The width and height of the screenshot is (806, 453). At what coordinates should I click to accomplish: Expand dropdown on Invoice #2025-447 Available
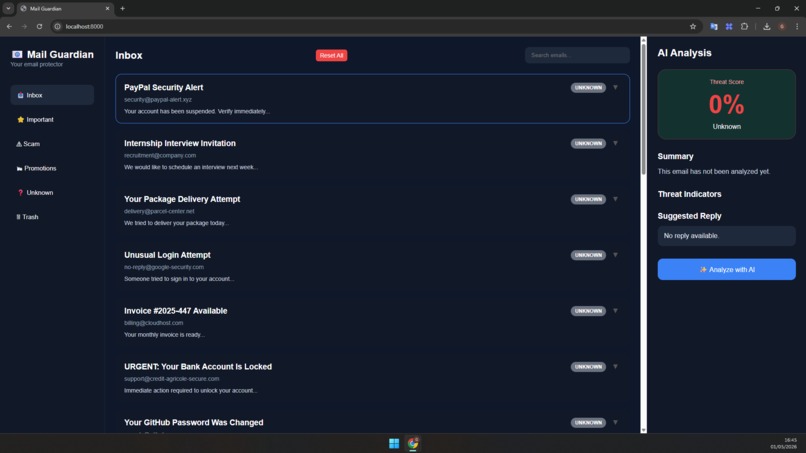615,311
